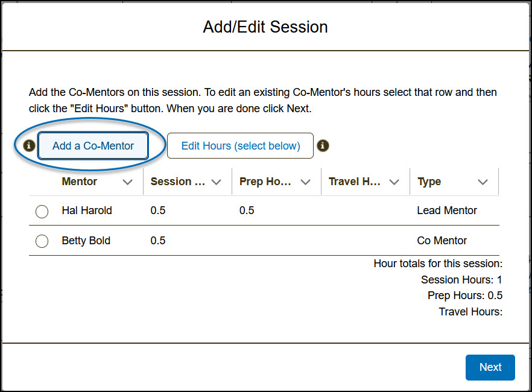Select the Hal Harold row radio button
The width and height of the screenshot is (532, 392).
click(42, 212)
